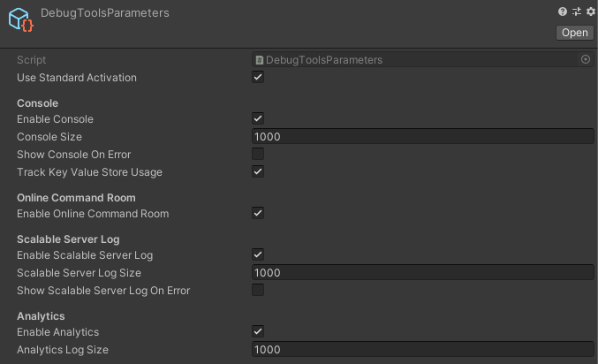Viewport: 598px width, 364px height.
Task: Click the object picker circle for Script
Action: pyautogui.click(x=586, y=59)
